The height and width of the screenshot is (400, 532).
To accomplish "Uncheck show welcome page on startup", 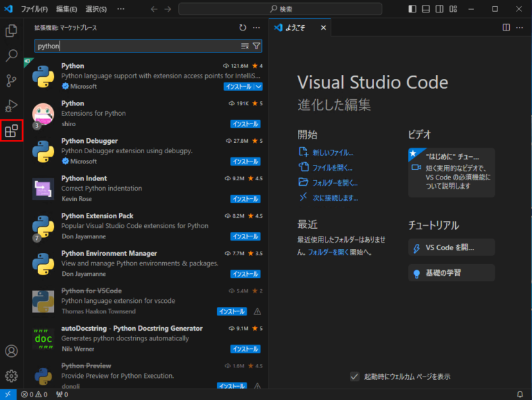I will tap(355, 376).
